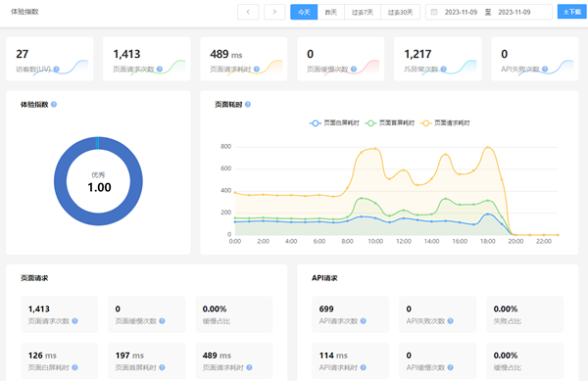
Task: Click the 18:00 label on chart x-axis
Action: pyautogui.click(x=487, y=241)
